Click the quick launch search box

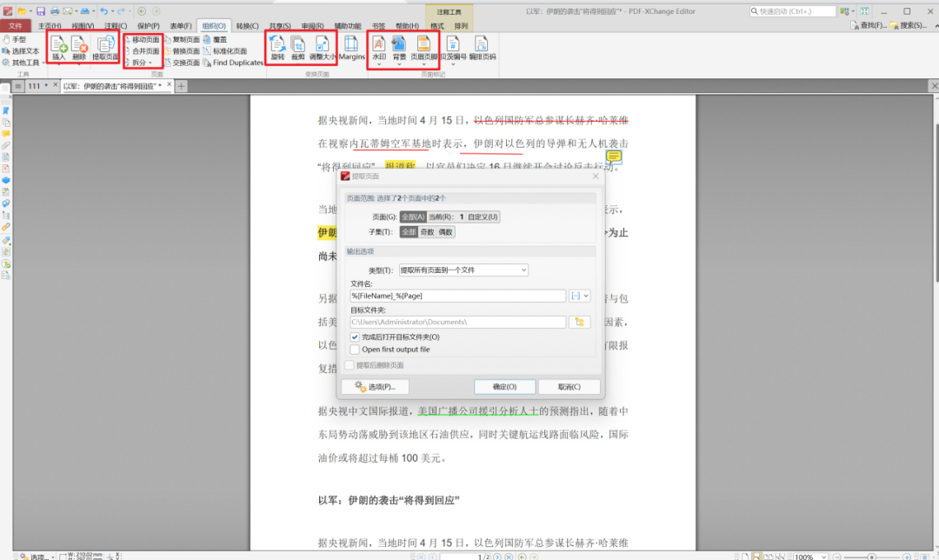click(x=792, y=11)
